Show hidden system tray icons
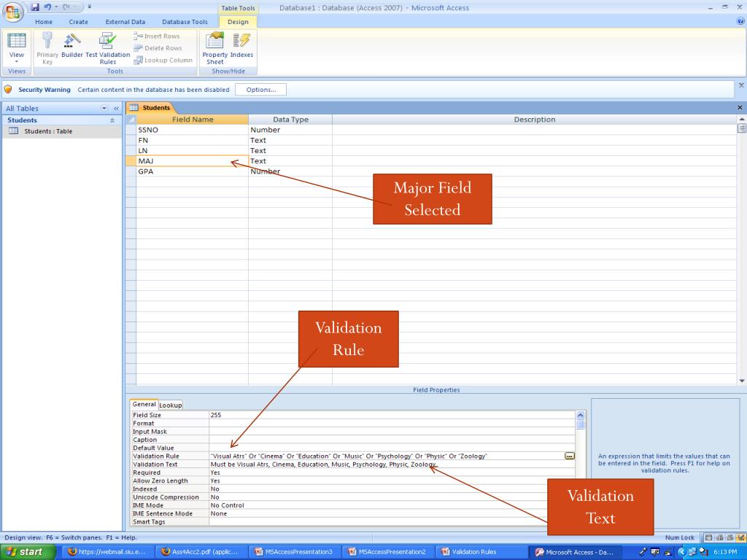747x560 pixels. [682, 553]
